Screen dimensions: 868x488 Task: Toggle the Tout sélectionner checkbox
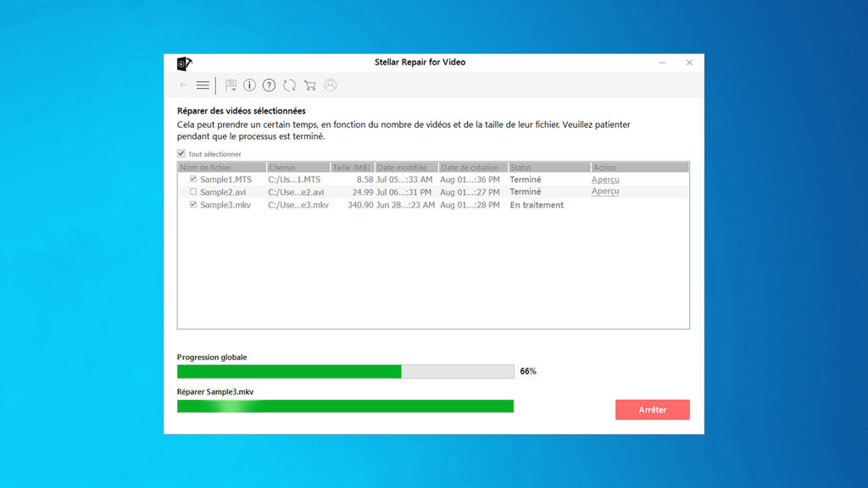click(x=181, y=154)
